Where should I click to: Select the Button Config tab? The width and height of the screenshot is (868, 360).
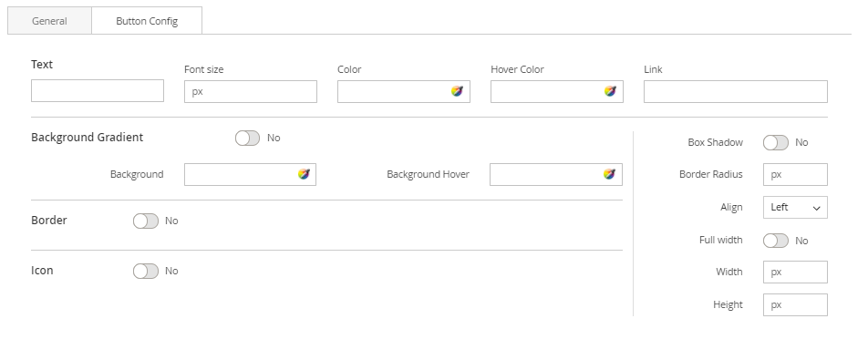[147, 21]
